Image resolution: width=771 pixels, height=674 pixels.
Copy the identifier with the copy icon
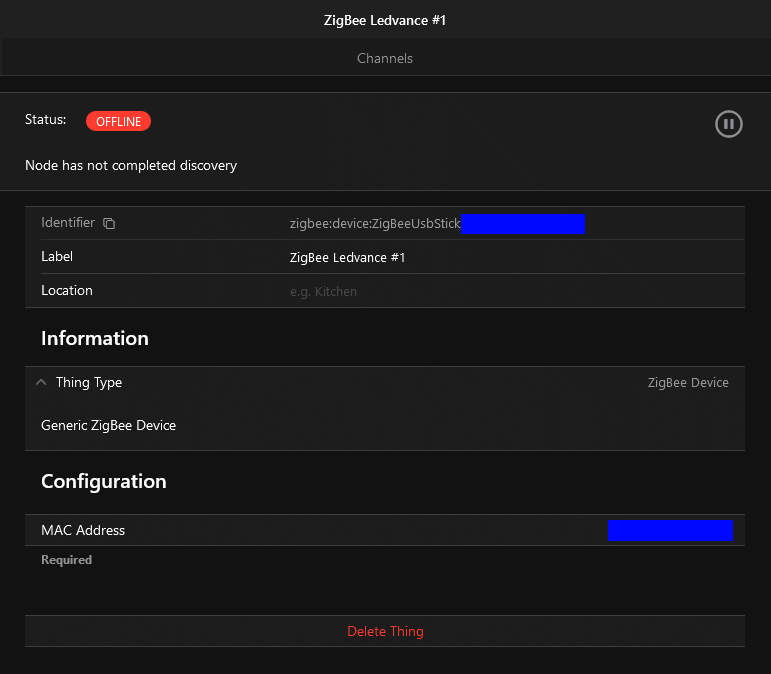point(110,223)
